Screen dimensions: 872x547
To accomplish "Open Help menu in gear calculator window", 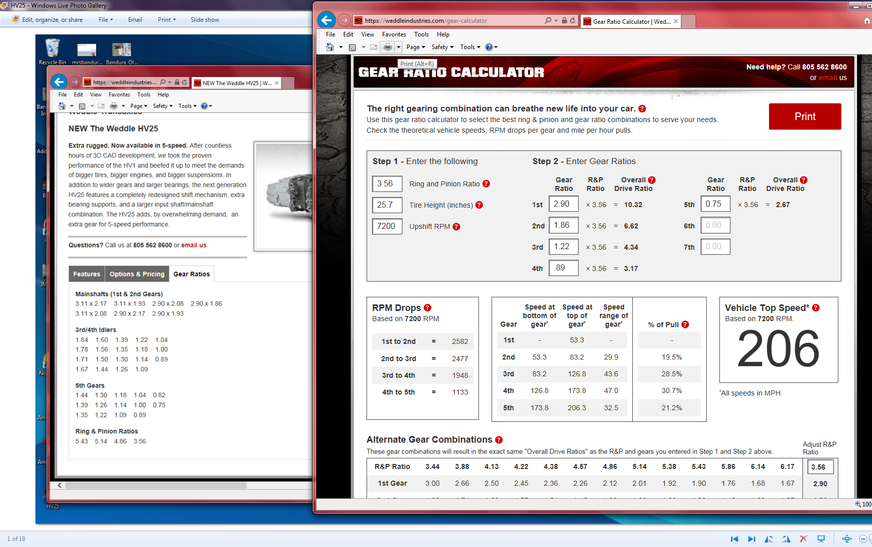I will coord(443,34).
